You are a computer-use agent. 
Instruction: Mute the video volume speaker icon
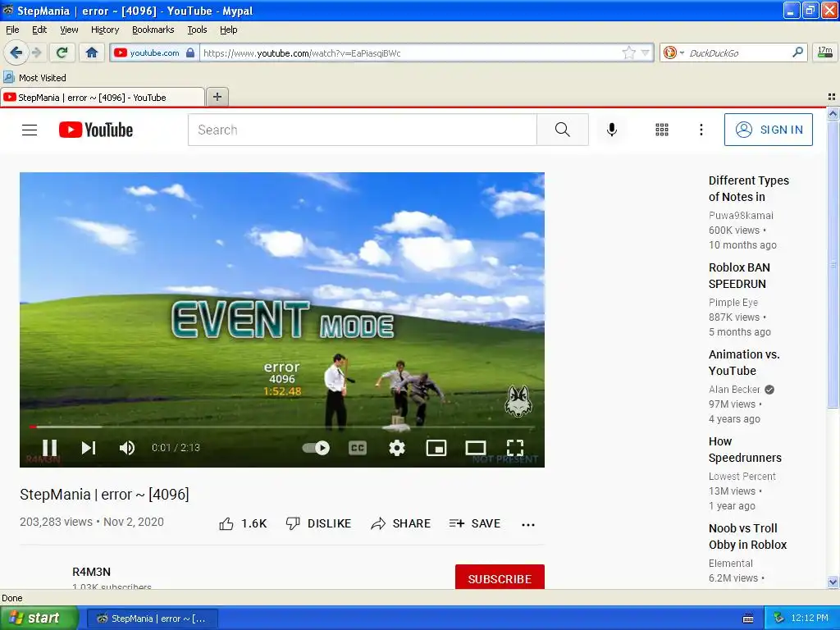(127, 447)
